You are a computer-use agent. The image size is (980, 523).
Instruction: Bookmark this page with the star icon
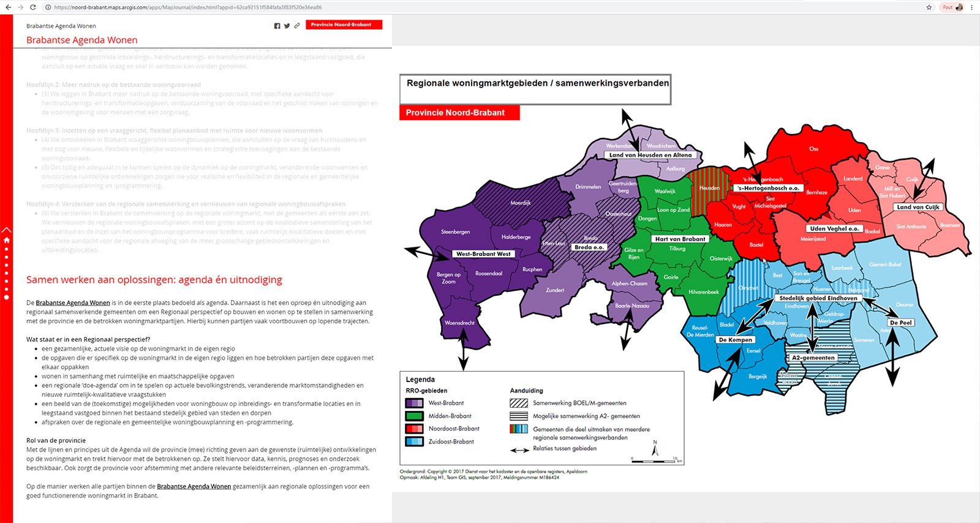point(929,7)
